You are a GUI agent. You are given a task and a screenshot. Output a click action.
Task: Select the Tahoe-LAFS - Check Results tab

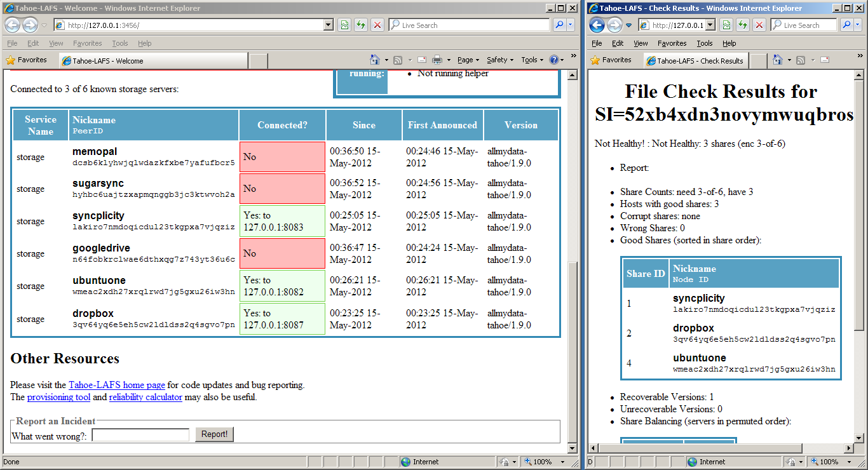[x=696, y=61]
